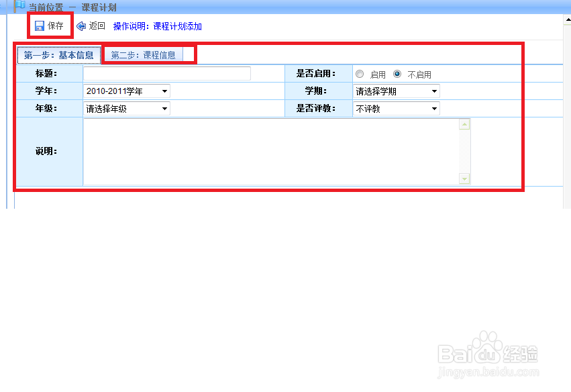
Task: Click the 保存 save floppy icon
Action: click(x=40, y=26)
